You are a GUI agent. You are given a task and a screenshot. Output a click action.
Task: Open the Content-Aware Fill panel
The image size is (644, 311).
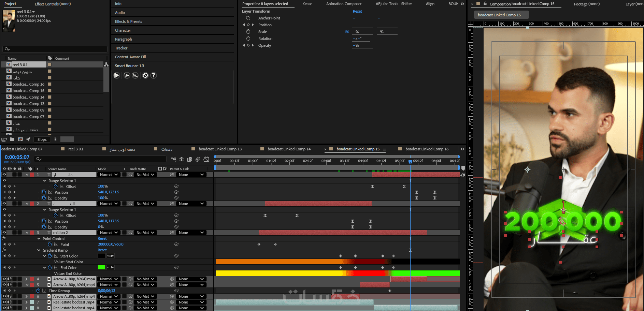pos(130,57)
